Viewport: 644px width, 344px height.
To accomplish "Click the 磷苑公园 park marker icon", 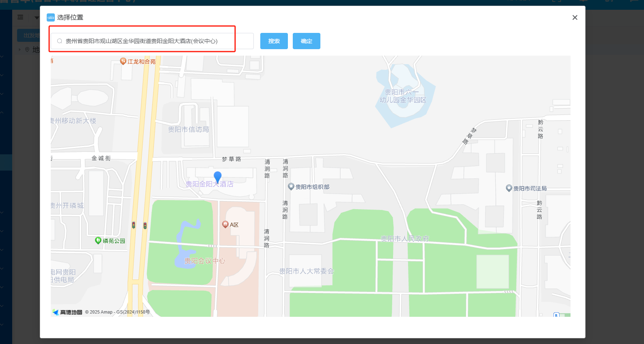I will [x=98, y=240].
